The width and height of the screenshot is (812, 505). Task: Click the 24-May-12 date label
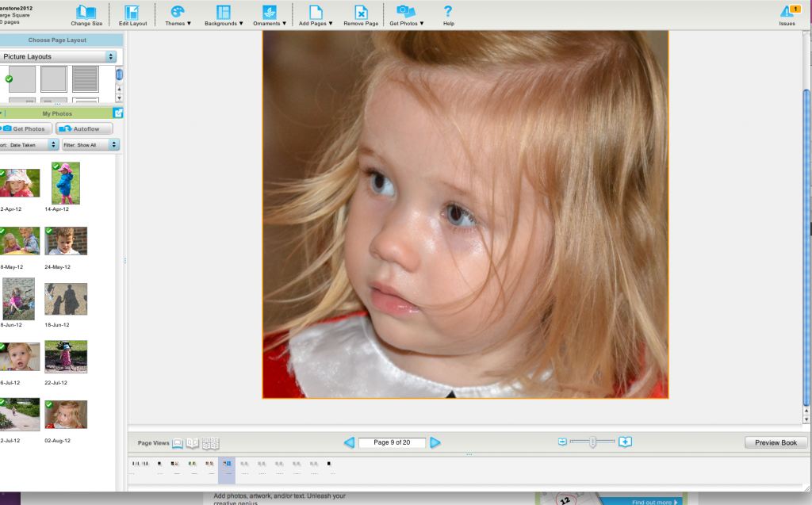[x=57, y=267]
